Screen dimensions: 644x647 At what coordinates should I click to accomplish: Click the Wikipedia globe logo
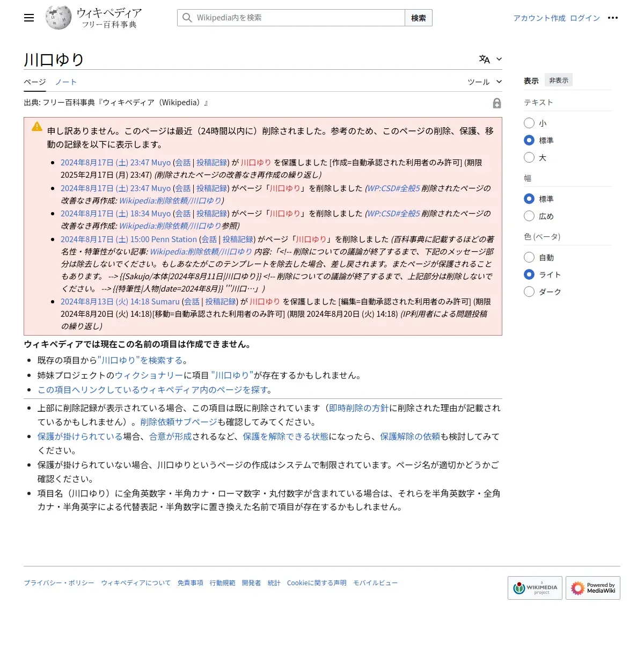point(58,18)
